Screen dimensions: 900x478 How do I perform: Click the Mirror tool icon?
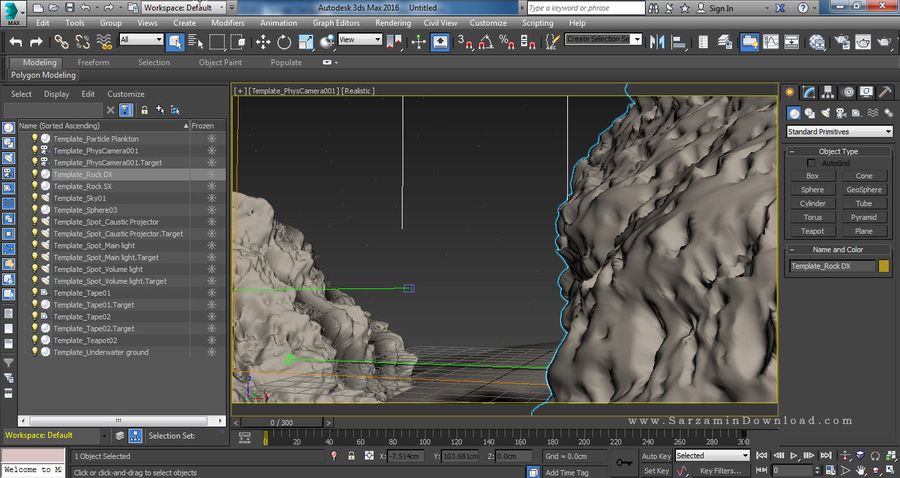tap(658, 41)
